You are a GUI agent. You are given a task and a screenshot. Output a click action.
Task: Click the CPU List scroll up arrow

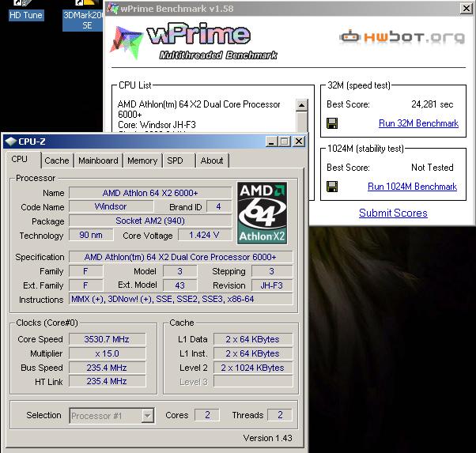pyautogui.click(x=301, y=105)
